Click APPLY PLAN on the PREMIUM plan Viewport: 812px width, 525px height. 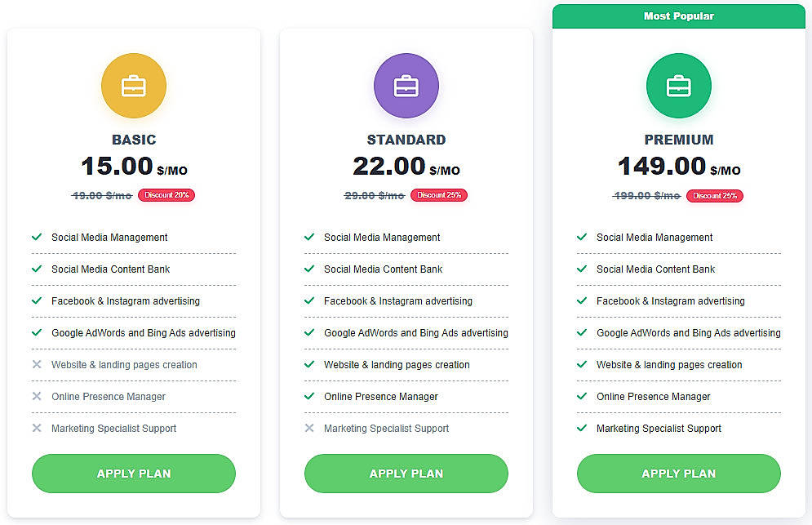(678, 474)
